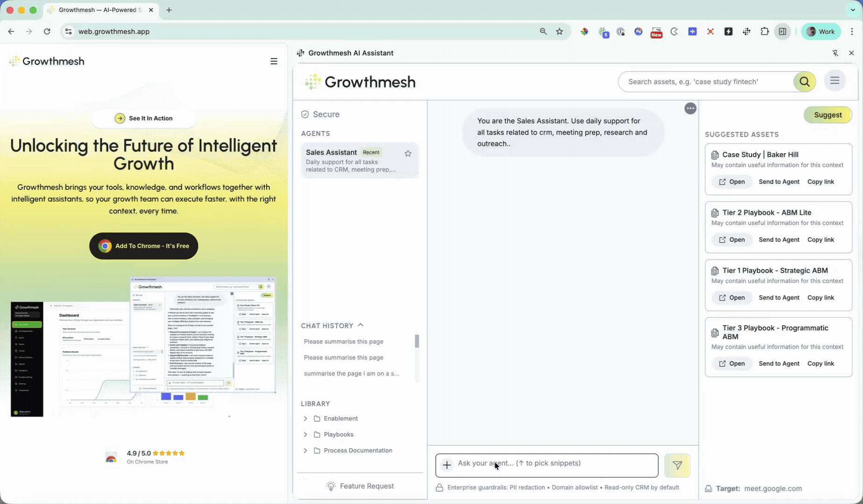The width and height of the screenshot is (863, 504).
Task: Select the Sales Assistant agent
Action: [360, 161]
